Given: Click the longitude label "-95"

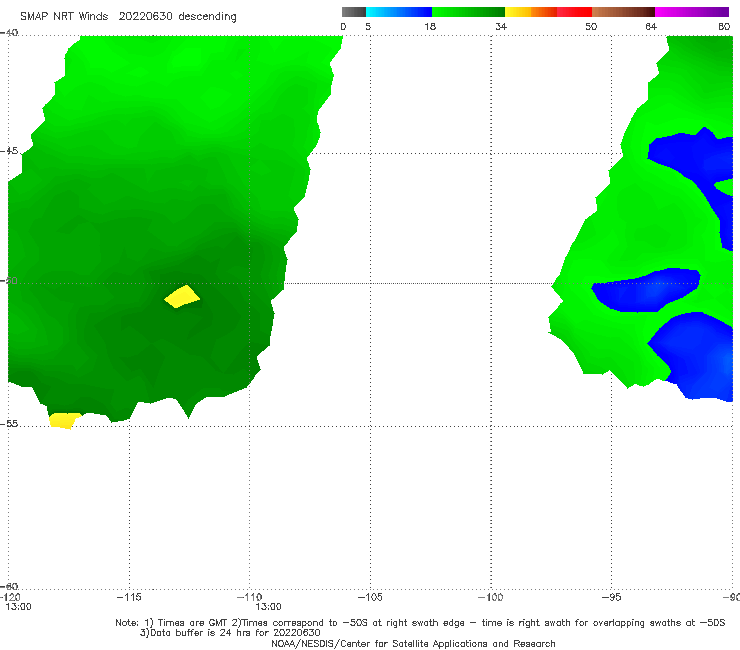Looking at the screenshot, I should pyautogui.click(x=611, y=598).
